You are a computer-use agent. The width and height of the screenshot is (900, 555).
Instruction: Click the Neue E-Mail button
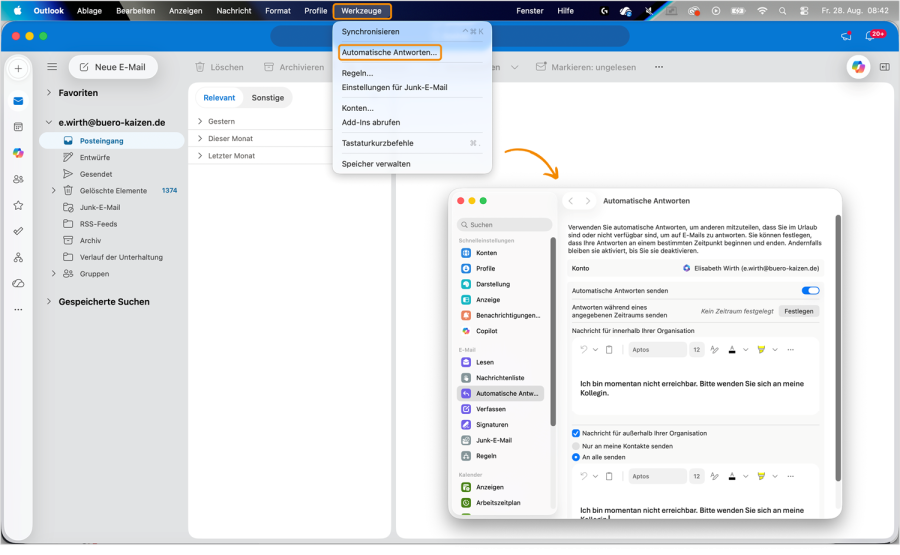(x=113, y=67)
